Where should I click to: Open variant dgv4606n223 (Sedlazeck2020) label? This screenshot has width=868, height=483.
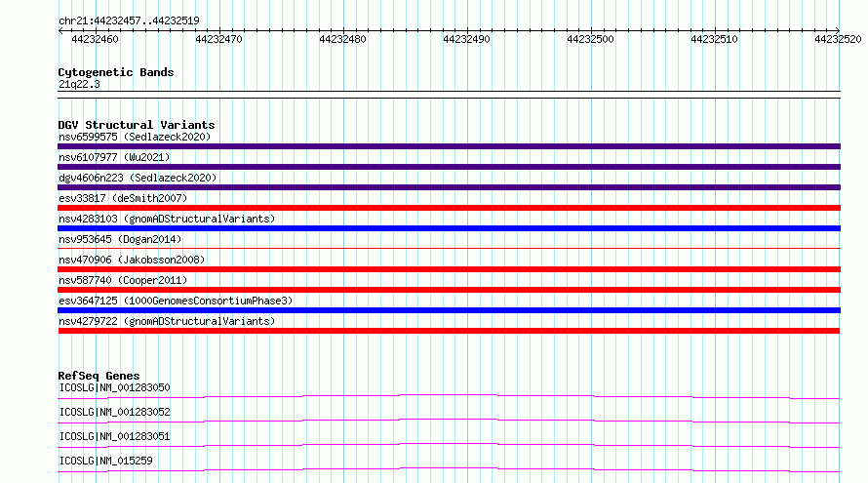[138, 178]
